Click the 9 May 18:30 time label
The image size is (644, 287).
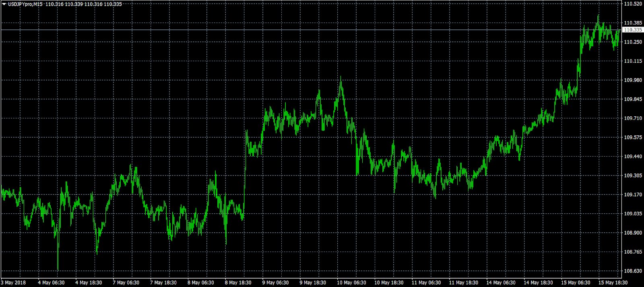tap(313, 283)
